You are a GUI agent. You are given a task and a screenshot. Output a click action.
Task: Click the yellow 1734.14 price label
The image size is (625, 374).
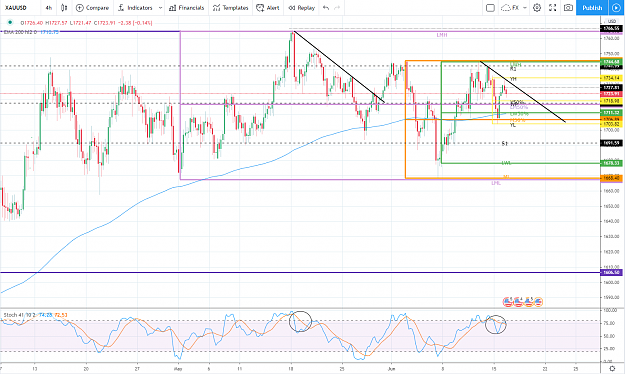[611, 78]
